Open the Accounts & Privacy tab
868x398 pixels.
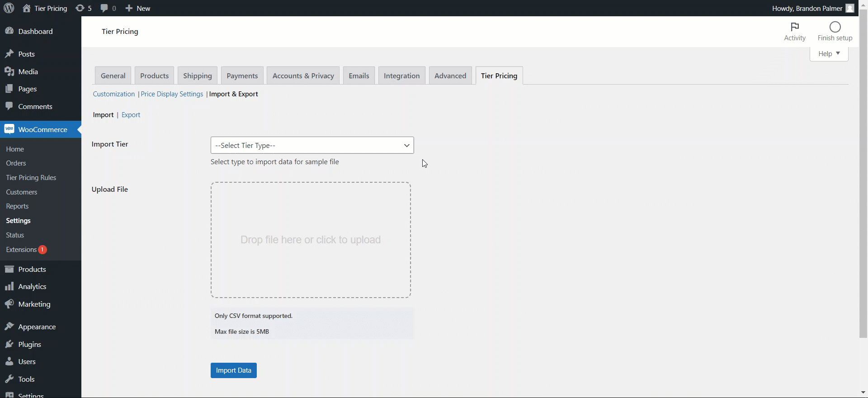303,76
